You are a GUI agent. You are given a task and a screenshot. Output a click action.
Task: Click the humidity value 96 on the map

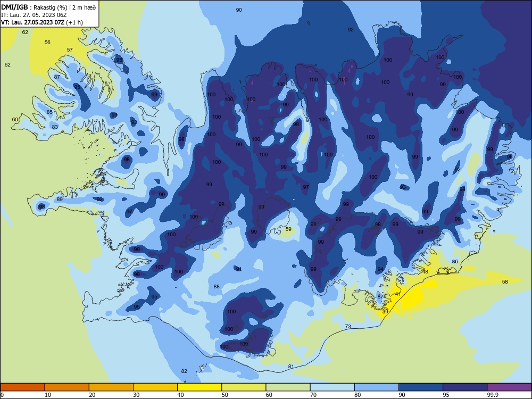[x=510, y=157]
